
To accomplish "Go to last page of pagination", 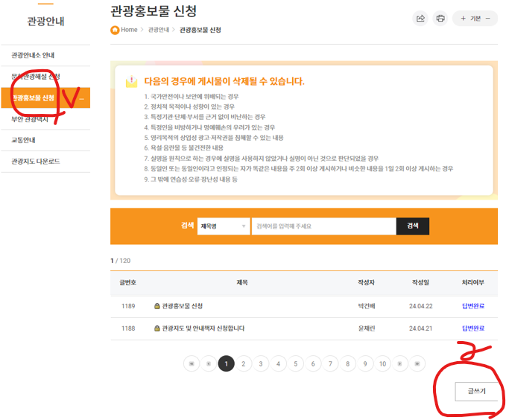I will 417,364.
